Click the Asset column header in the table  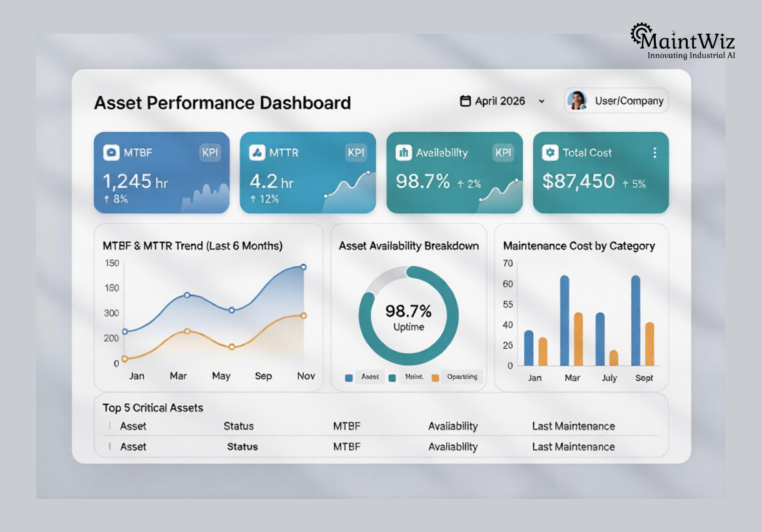pyautogui.click(x=135, y=426)
